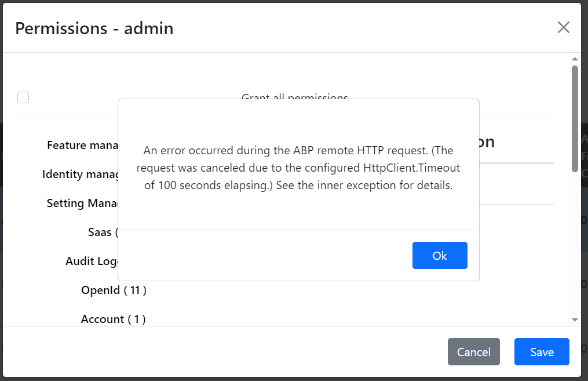Close the Permissions dialog with the X icon
The height and width of the screenshot is (381, 588).
click(563, 27)
